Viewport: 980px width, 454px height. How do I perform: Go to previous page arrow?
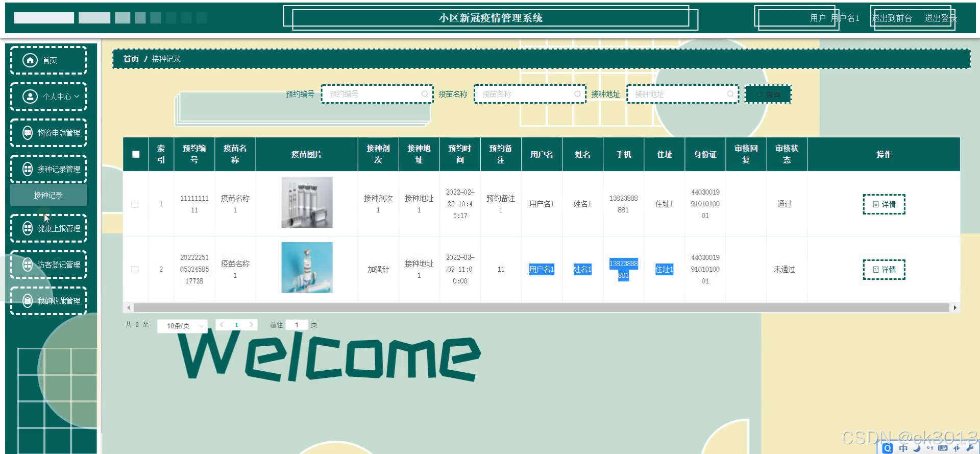(x=222, y=325)
